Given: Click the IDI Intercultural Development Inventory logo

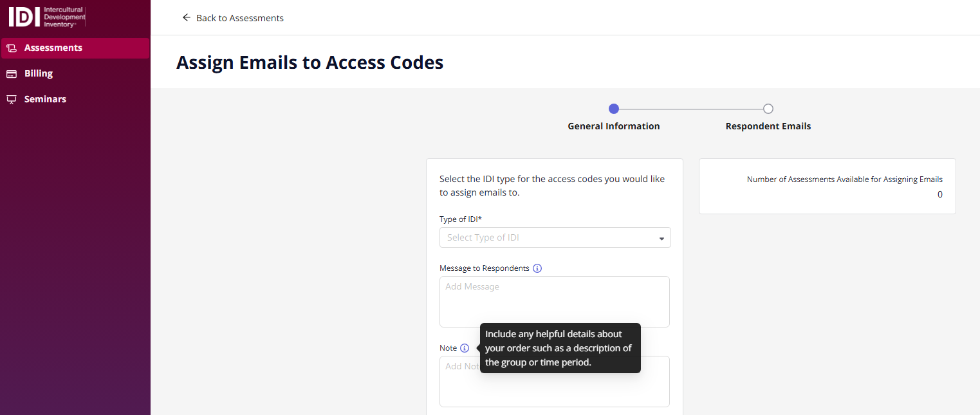Looking at the screenshot, I should click(47, 17).
